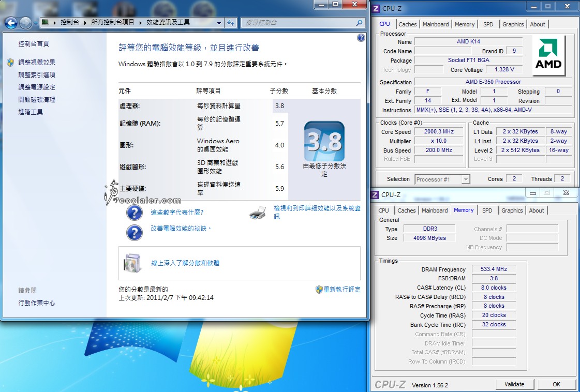Open Mainboard tab in the CPU-Z window showing Processor info
The height and width of the screenshot is (392, 580).
point(436,24)
